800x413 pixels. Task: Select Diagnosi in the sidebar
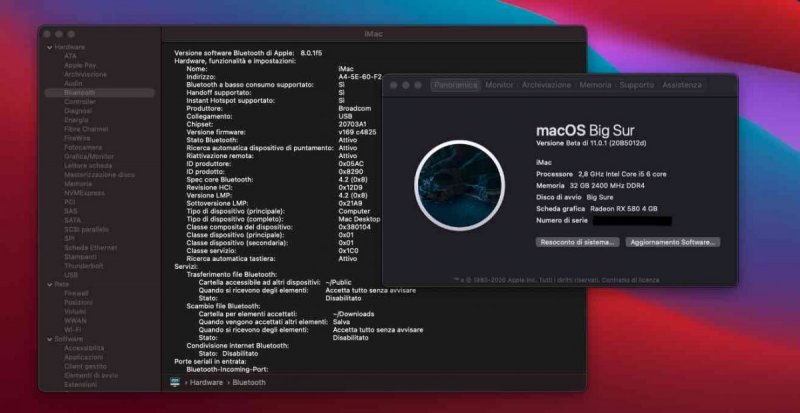coord(78,111)
